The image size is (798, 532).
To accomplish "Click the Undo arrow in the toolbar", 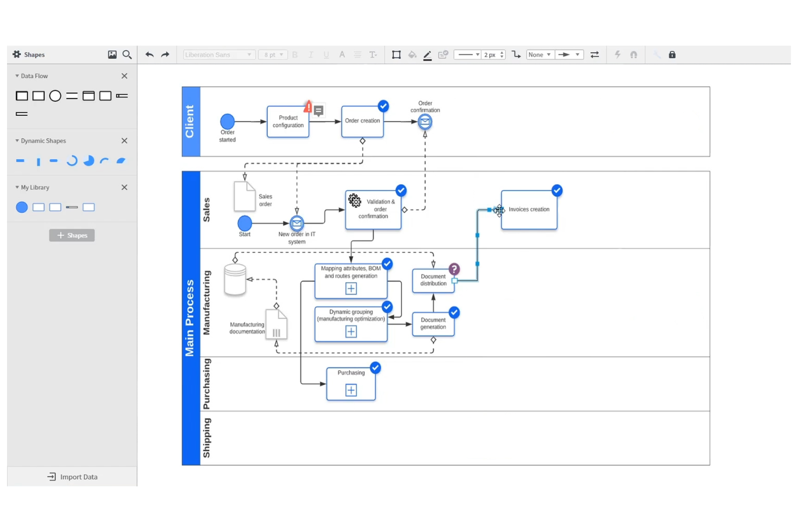I will click(149, 54).
